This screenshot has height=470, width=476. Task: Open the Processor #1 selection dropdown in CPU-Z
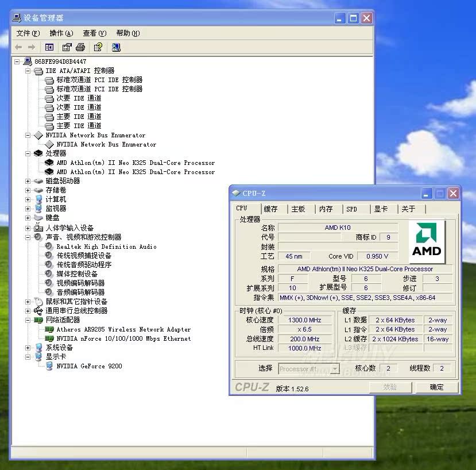click(335, 369)
